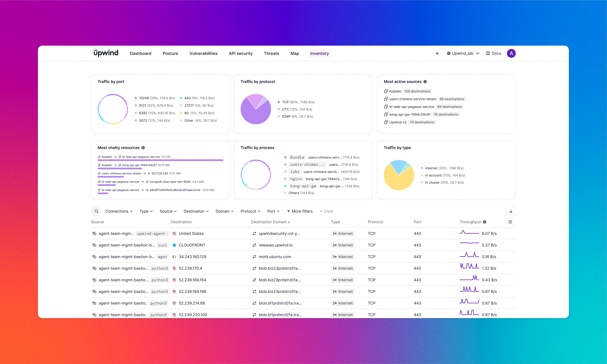
Task: Open the user avatar A
Action: coord(511,53)
